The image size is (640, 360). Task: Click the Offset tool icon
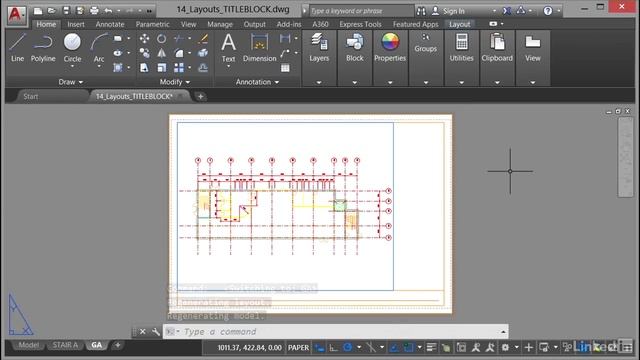click(203, 67)
